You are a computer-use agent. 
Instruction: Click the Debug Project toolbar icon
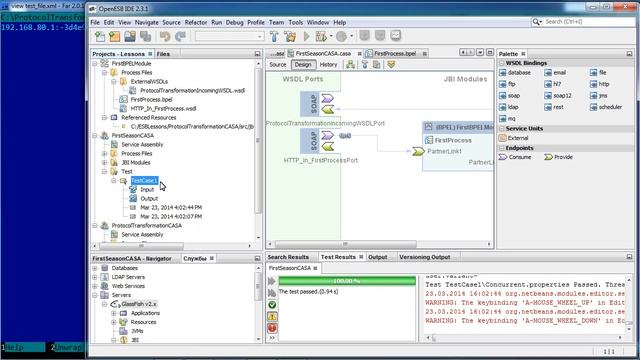[x=321, y=36]
